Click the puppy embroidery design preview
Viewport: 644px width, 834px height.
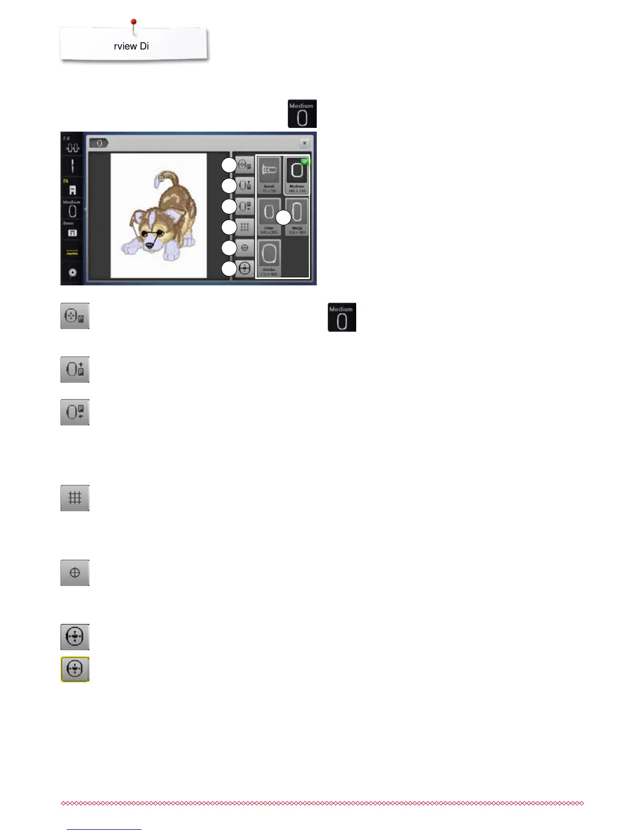[158, 215]
